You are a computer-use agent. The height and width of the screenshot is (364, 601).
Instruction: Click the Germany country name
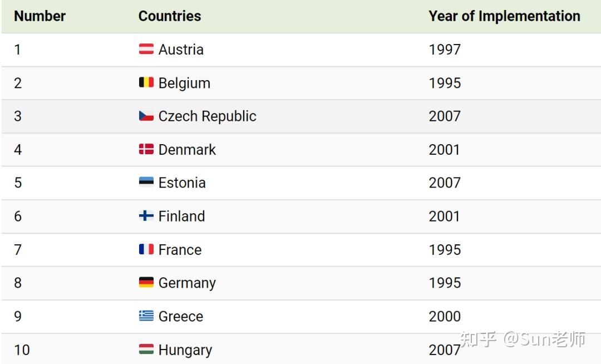coord(187,283)
